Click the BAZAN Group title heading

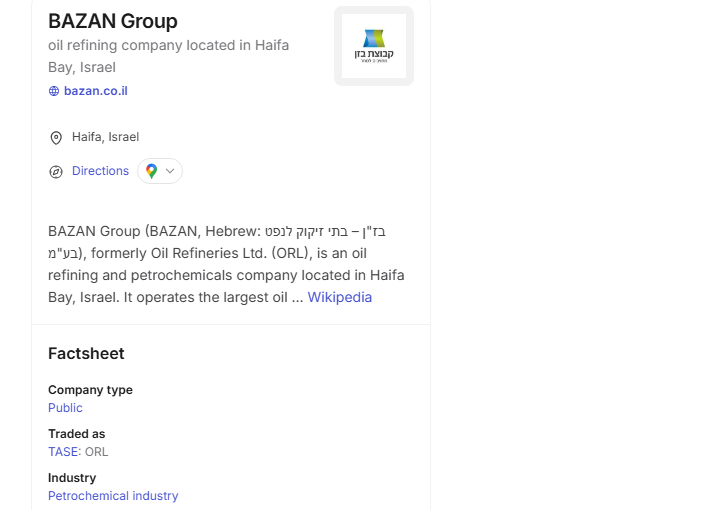(113, 21)
